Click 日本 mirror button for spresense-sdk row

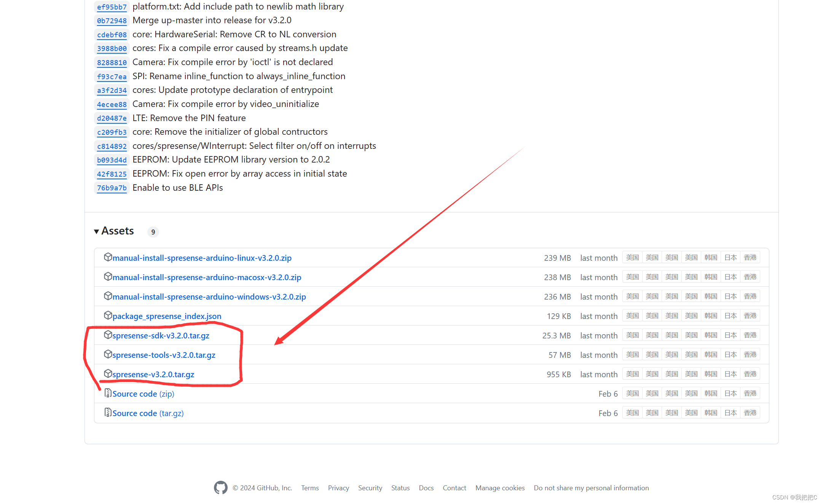(x=730, y=335)
